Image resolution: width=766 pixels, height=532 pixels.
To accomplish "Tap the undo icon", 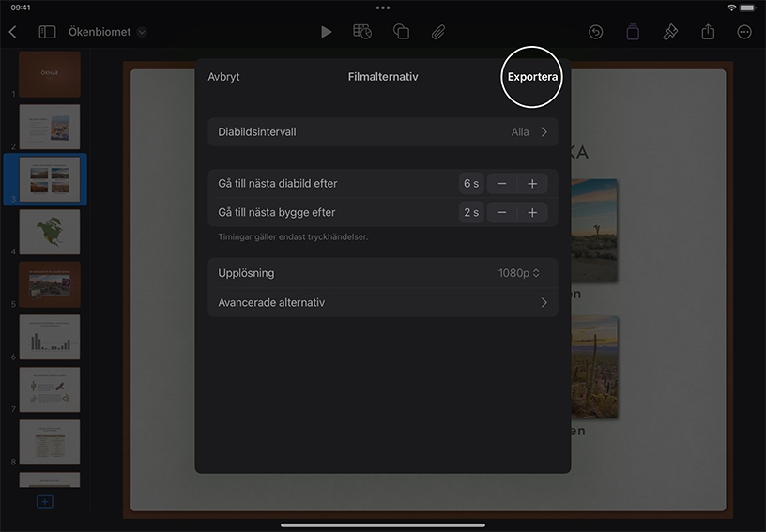I will (595, 32).
